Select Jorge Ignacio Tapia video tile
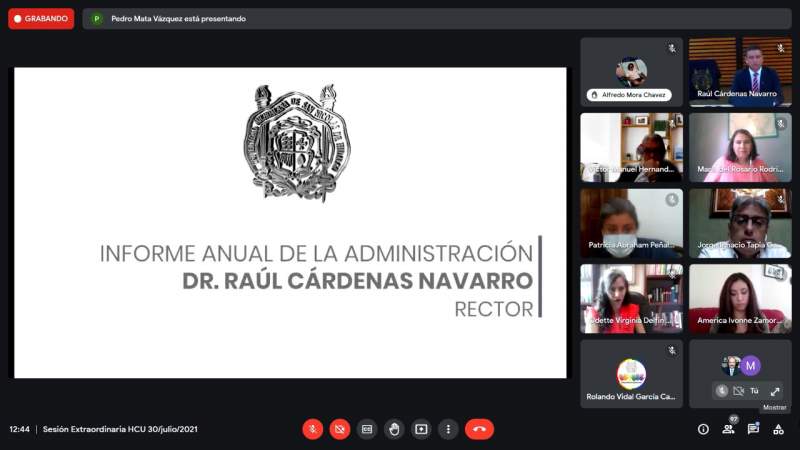 [740, 223]
